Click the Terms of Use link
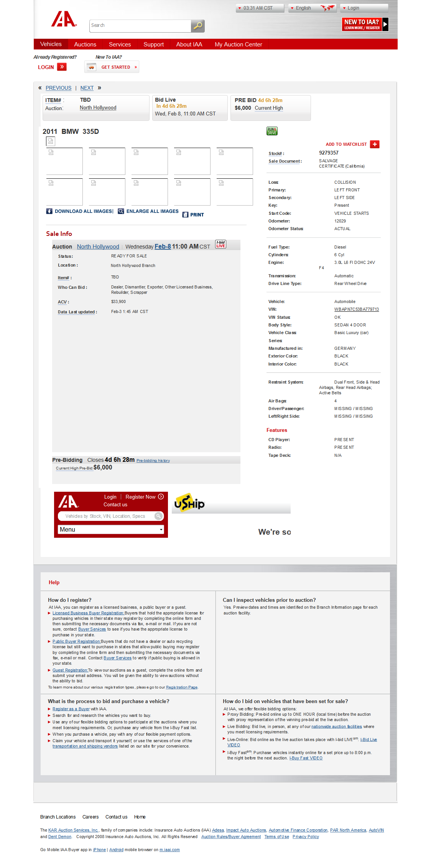 coord(277,837)
